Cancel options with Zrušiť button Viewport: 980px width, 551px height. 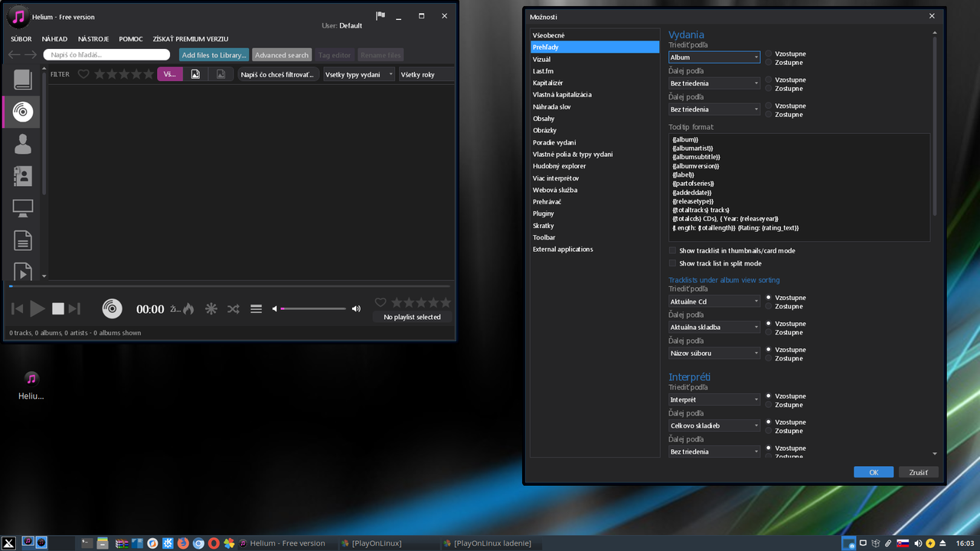pos(919,472)
